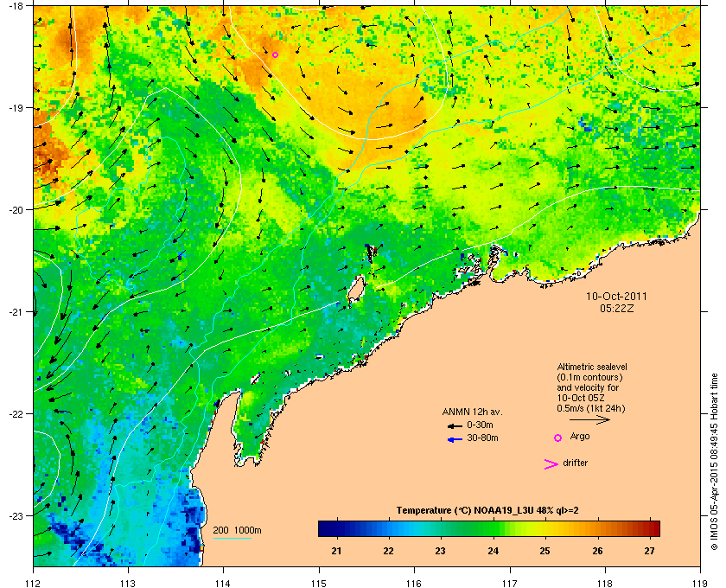
Task: Click the '(0.1m contours)' text
Action: point(589,377)
